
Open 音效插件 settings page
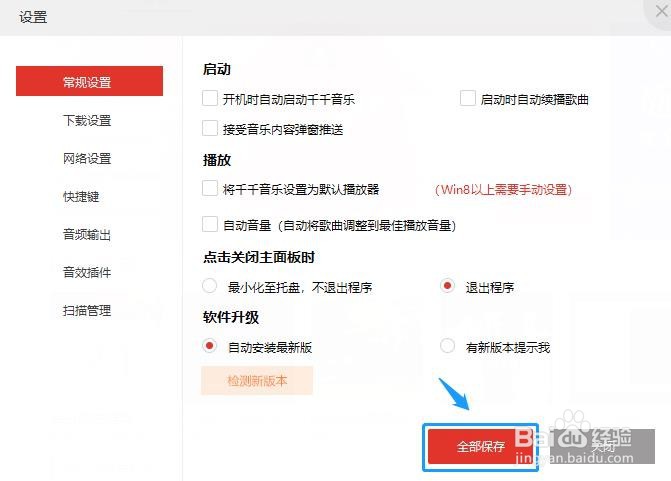click(87, 273)
